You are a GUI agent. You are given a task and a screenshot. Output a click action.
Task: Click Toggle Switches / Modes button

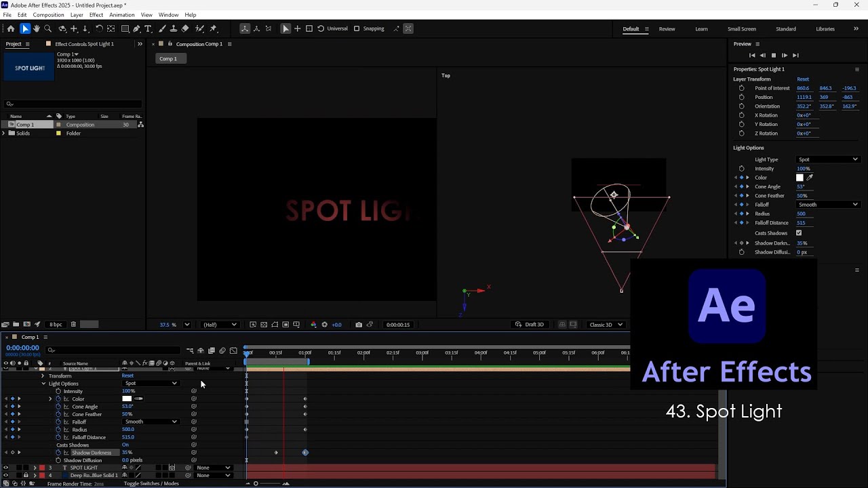[151, 483]
